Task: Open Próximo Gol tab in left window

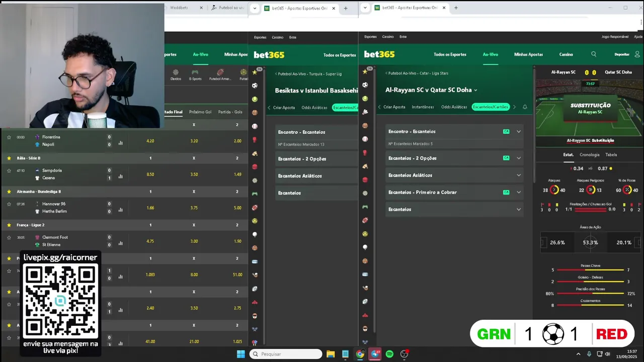Action: (x=200, y=112)
